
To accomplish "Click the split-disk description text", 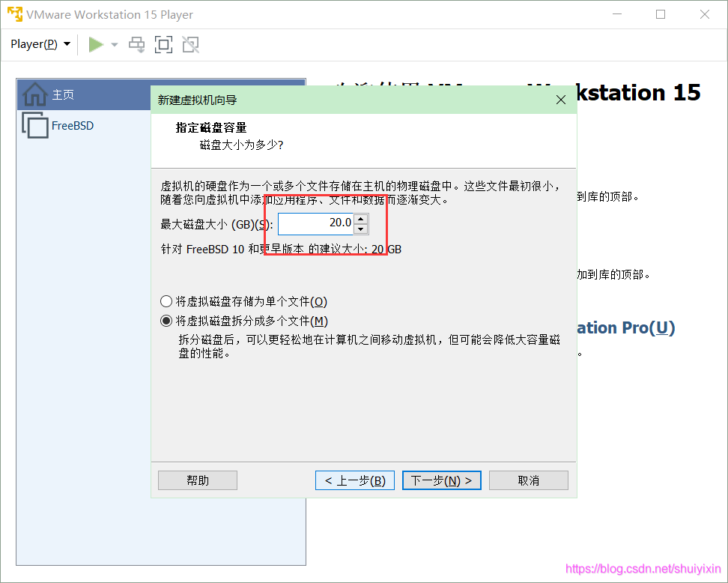I will [x=369, y=346].
